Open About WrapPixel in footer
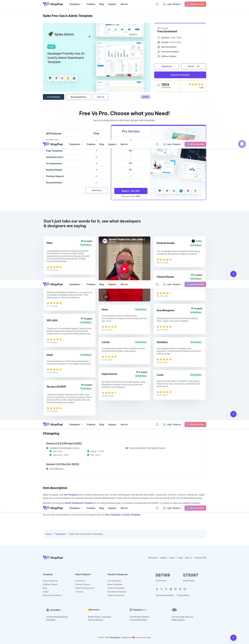The height and width of the screenshot is (644, 249). pos(50,581)
